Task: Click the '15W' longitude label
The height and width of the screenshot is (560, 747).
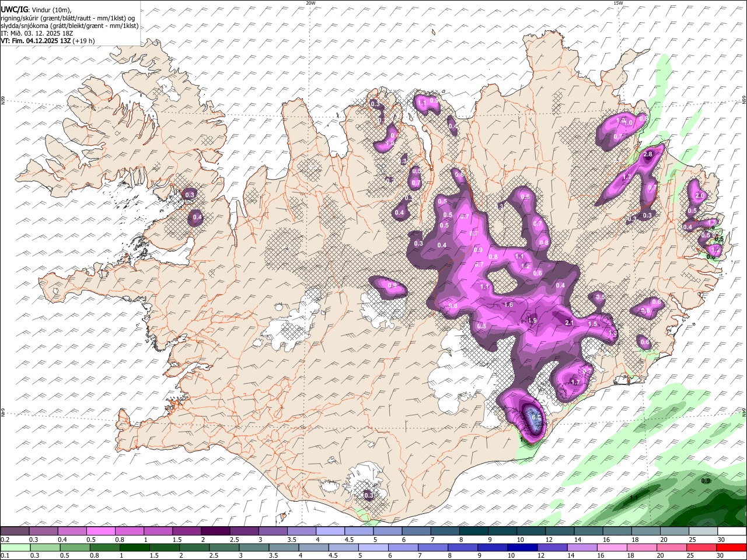Action: coord(618,3)
